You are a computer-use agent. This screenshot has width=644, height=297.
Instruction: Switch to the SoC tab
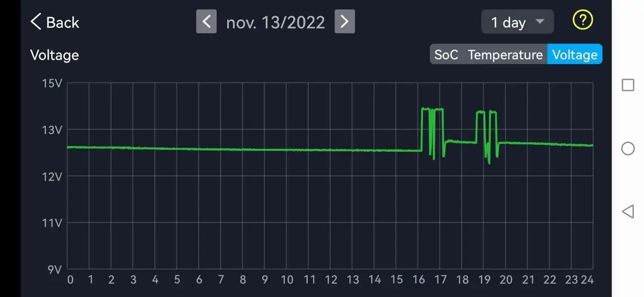click(x=446, y=55)
